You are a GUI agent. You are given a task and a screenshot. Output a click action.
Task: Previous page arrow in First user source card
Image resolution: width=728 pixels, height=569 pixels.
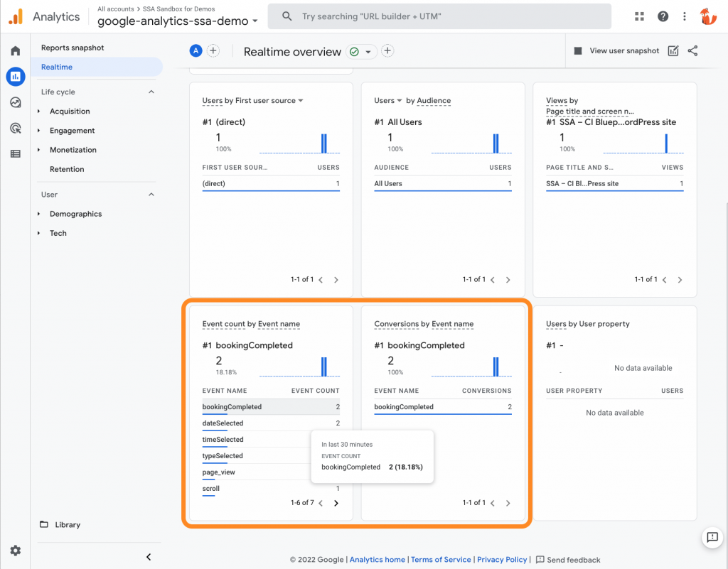pyautogui.click(x=321, y=280)
